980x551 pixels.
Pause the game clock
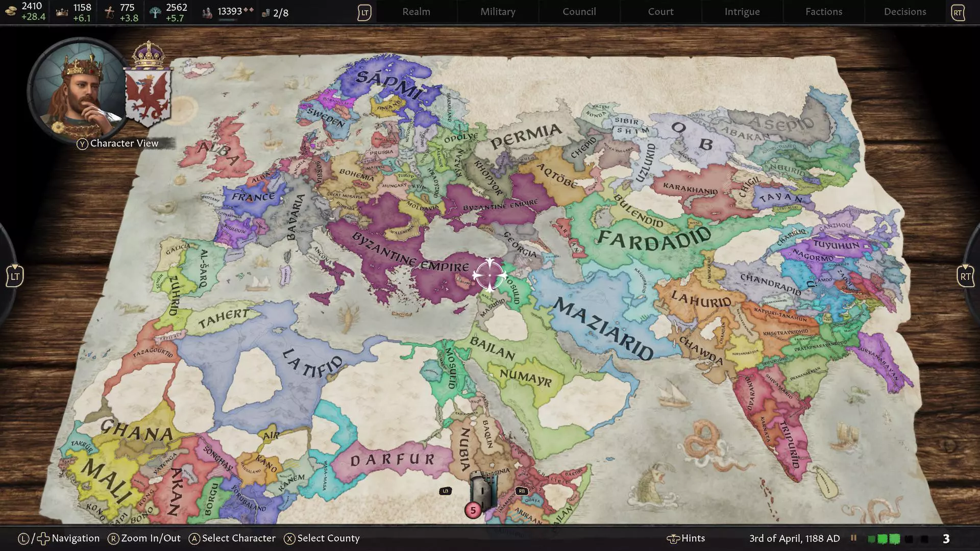point(854,537)
